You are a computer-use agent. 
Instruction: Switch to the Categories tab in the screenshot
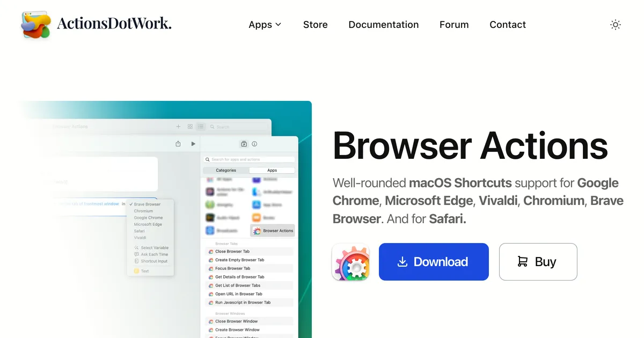tap(226, 170)
